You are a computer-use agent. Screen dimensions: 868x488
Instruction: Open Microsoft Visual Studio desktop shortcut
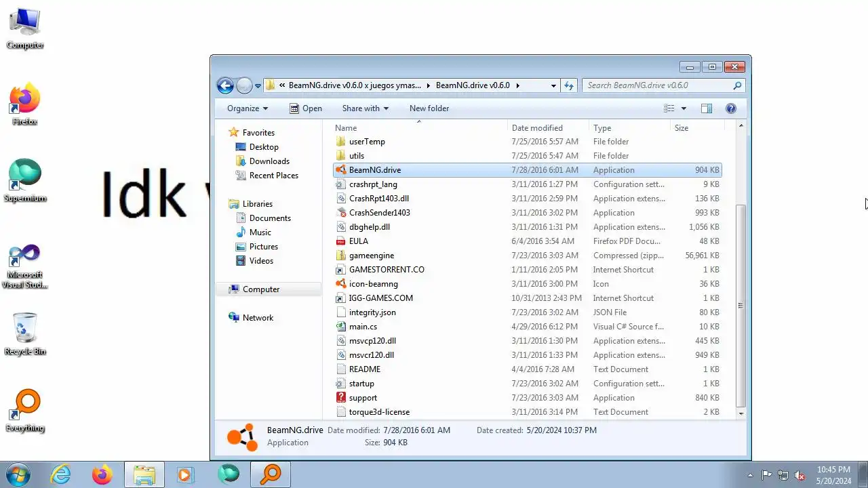pos(25,266)
